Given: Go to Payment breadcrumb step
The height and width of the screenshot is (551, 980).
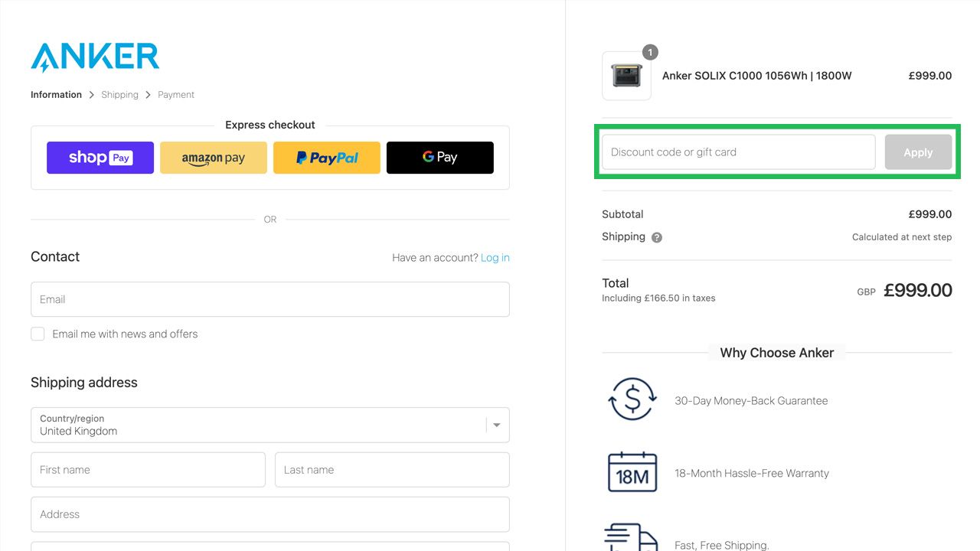Looking at the screenshot, I should pyautogui.click(x=176, y=95).
